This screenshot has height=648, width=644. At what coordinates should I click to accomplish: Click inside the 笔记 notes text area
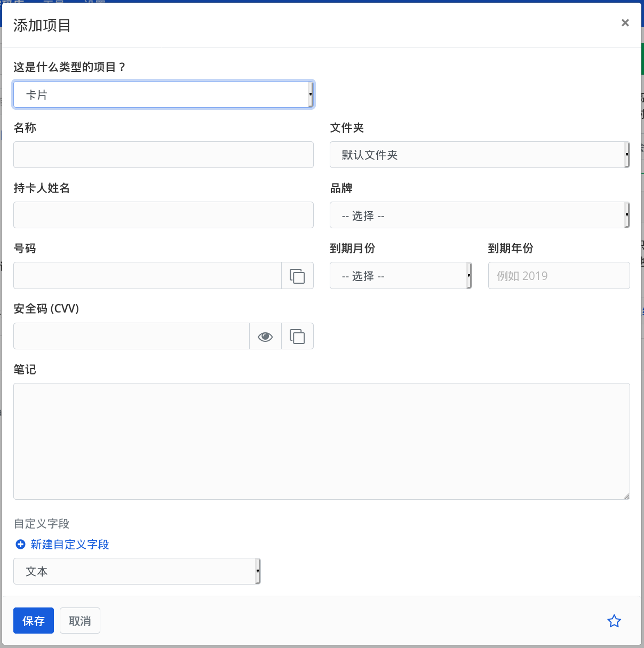pyautogui.click(x=321, y=441)
